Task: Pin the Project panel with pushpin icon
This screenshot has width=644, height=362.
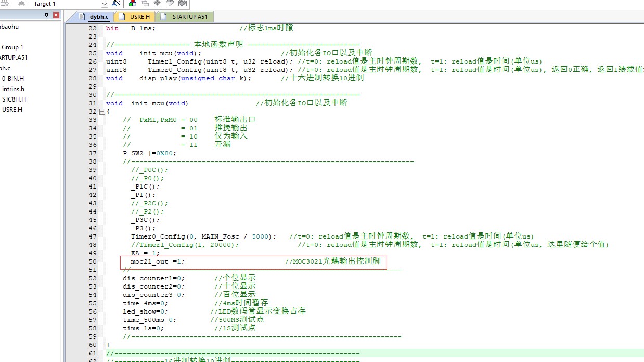Action: pos(47,15)
